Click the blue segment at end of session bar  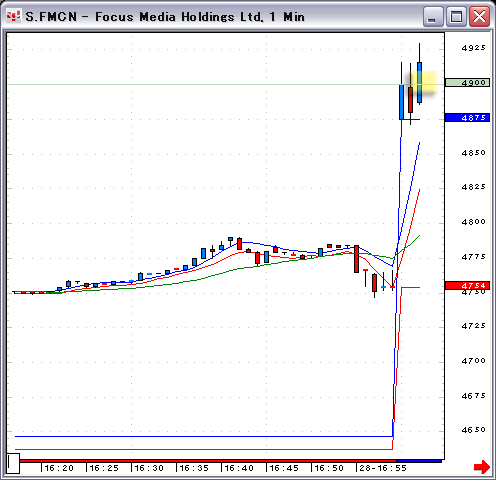tap(419, 461)
